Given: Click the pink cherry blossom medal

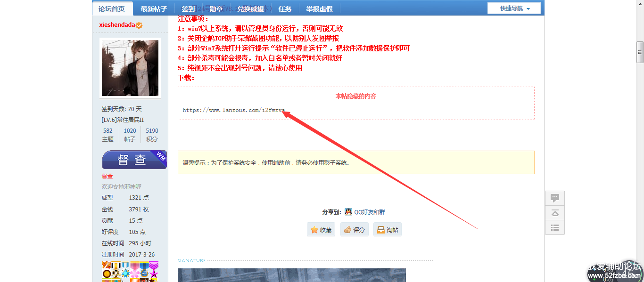Looking at the screenshot, I should [135, 269].
